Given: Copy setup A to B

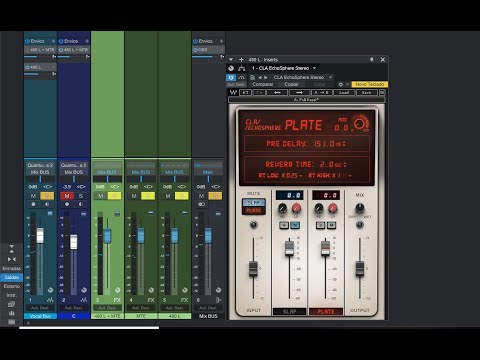Looking at the screenshot, I should click(x=321, y=93).
